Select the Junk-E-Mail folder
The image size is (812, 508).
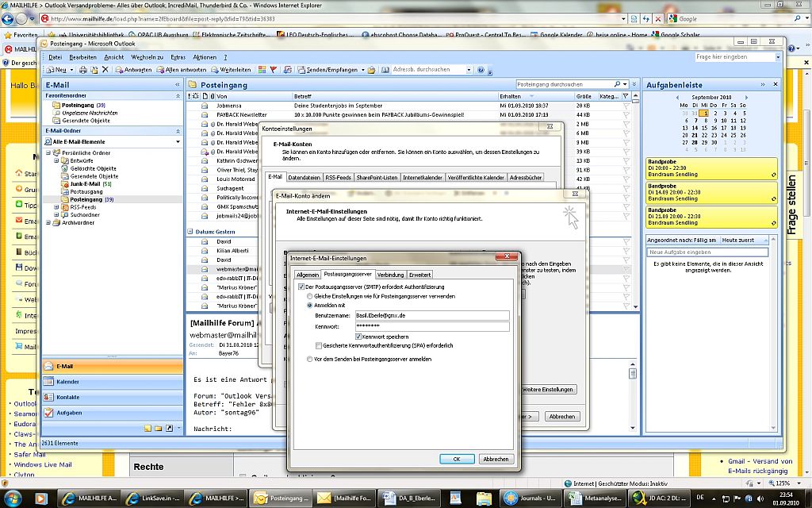[x=85, y=184]
